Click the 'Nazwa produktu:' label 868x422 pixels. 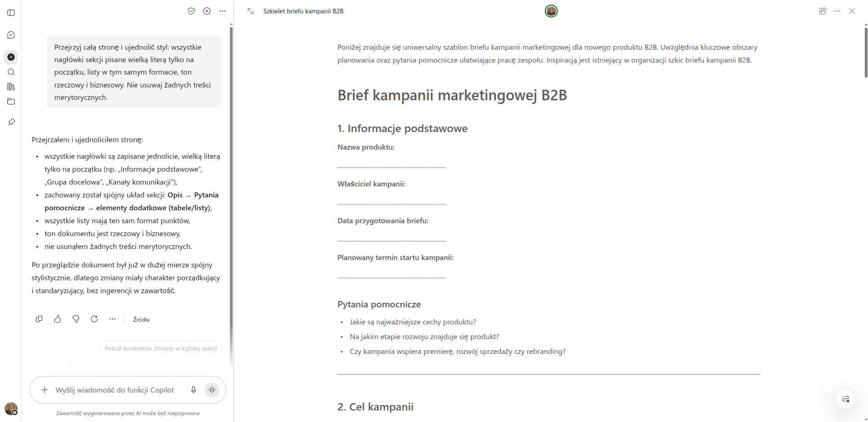coord(366,147)
